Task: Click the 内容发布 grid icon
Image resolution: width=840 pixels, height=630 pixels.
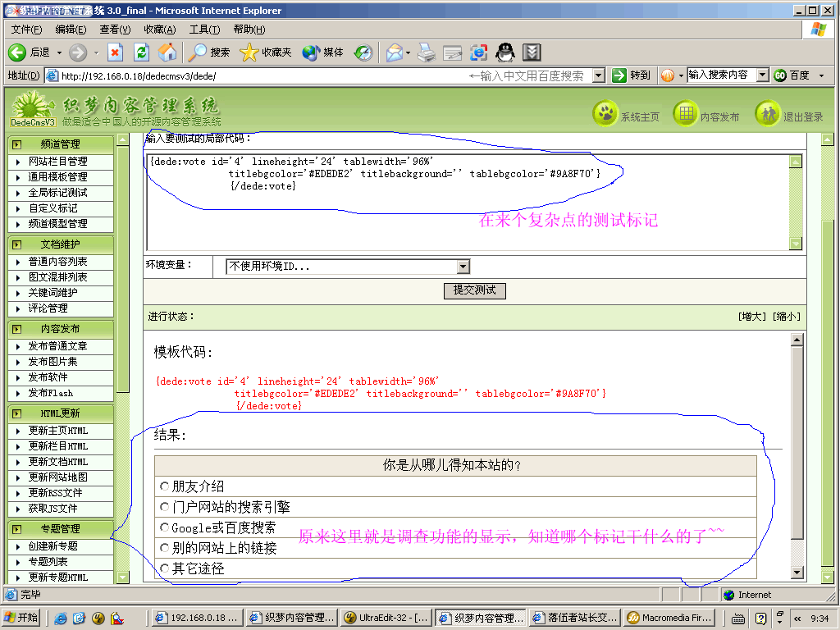Action: [x=685, y=115]
